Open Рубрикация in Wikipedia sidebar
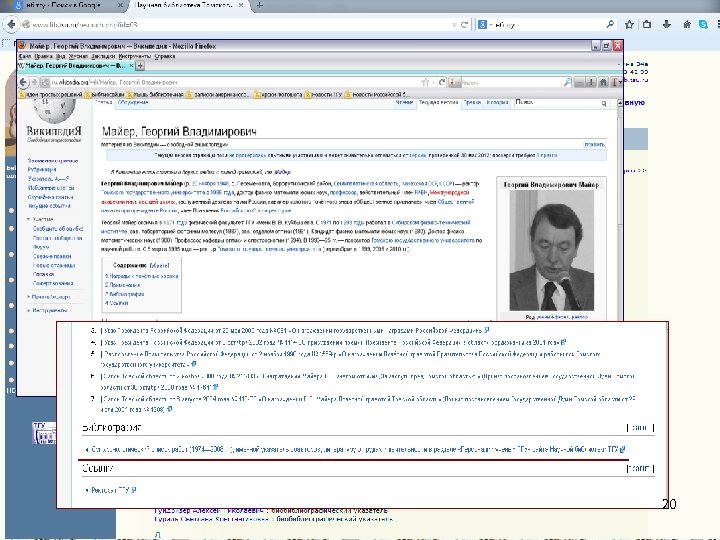This screenshot has height=540, width=720. coord(42,169)
